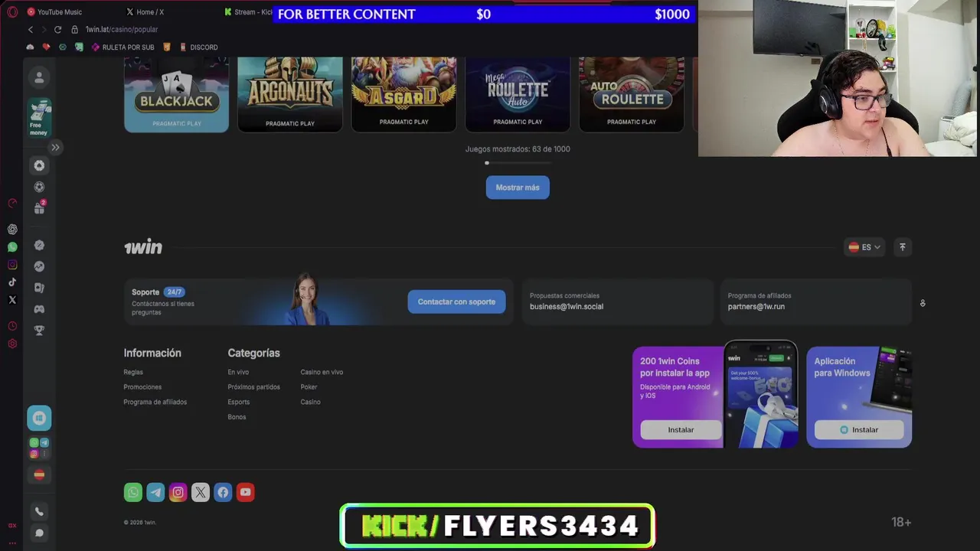980x551 pixels.
Task: Open the playing cards sidebar icon
Action: click(x=39, y=288)
